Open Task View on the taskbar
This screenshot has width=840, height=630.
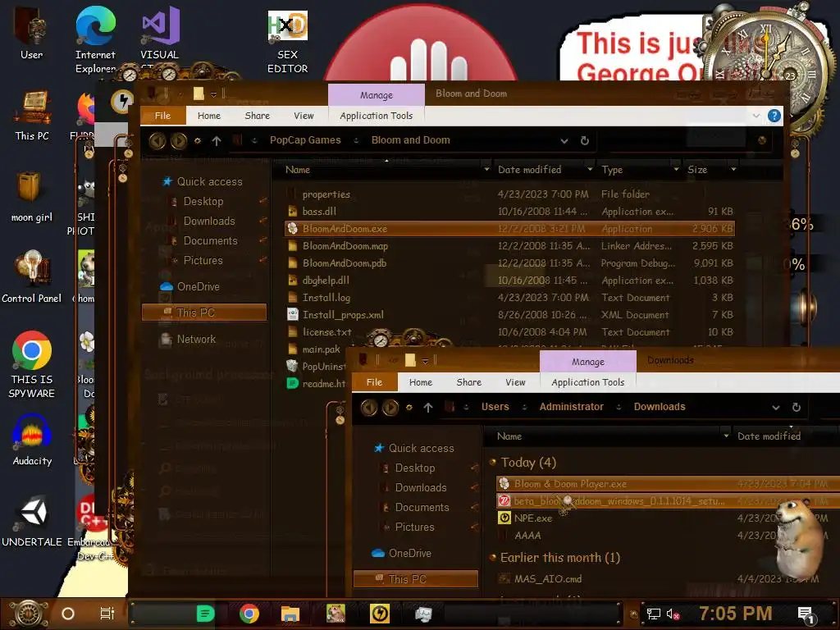coord(107,614)
